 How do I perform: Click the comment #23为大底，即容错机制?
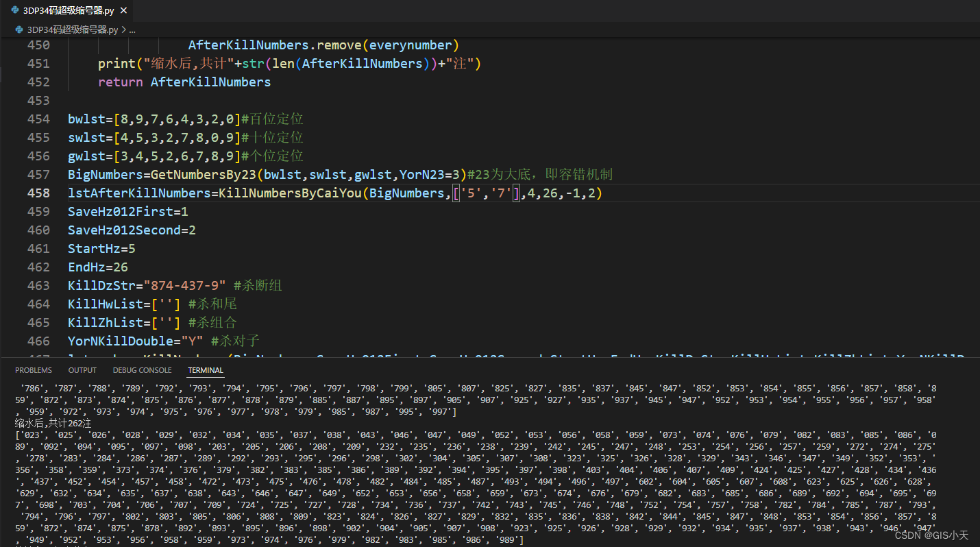click(x=539, y=175)
